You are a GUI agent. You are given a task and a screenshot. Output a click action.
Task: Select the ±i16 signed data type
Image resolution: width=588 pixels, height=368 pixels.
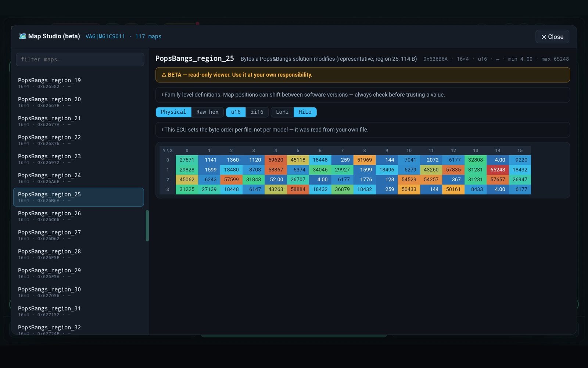257,112
